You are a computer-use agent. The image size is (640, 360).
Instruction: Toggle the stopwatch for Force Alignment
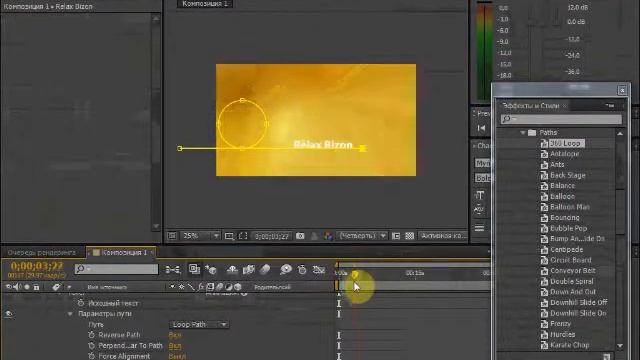coord(91,356)
